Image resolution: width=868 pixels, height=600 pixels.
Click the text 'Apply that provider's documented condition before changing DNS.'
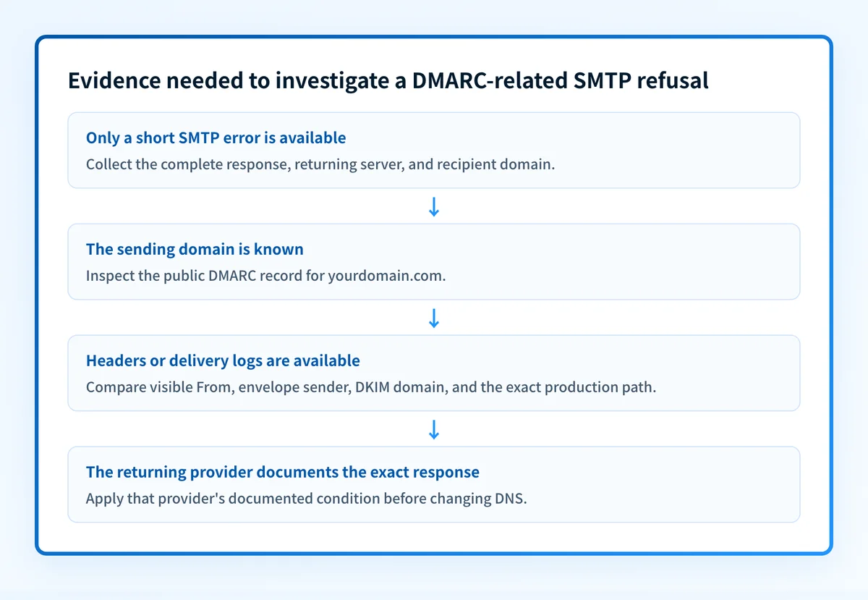pyautogui.click(x=306, y=499)
